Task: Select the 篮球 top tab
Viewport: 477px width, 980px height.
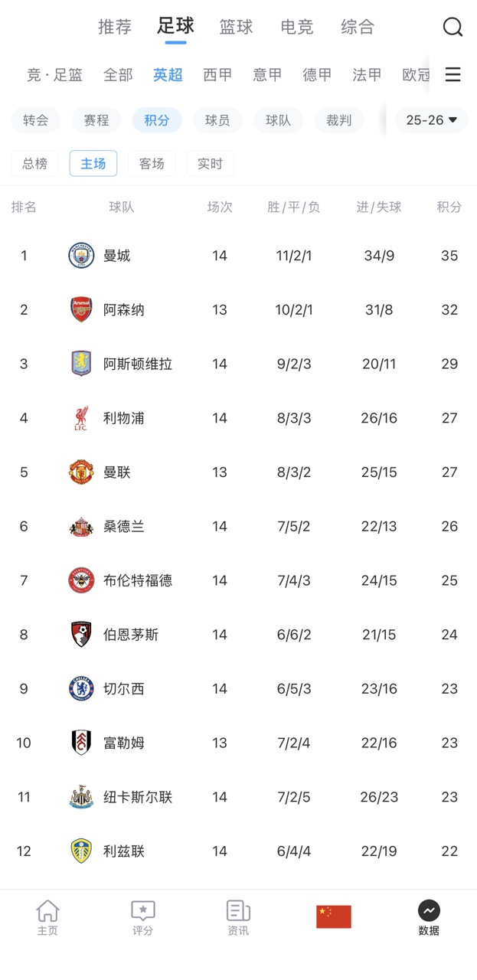Action: pyautogui.click(x=236, y=28)
